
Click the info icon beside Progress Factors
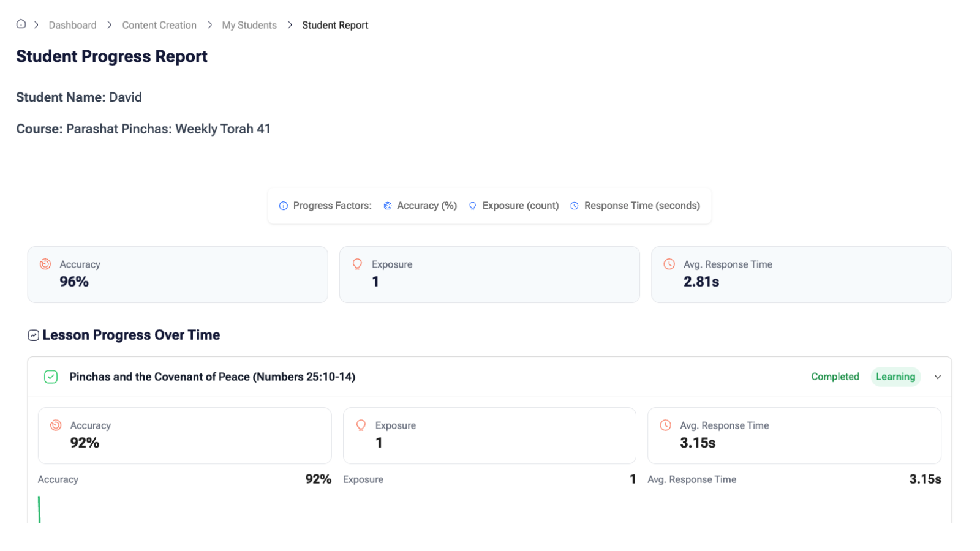[x=282, y=206]
